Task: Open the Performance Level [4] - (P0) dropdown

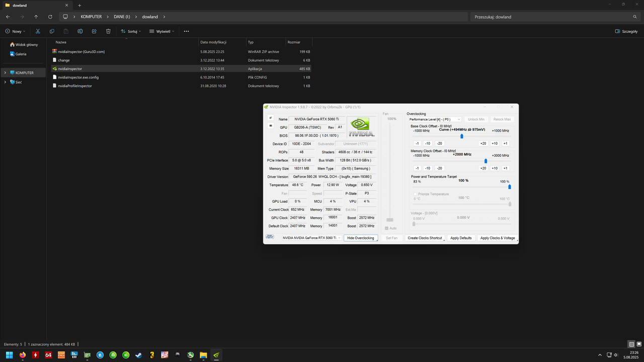Action: coord(435,119)
